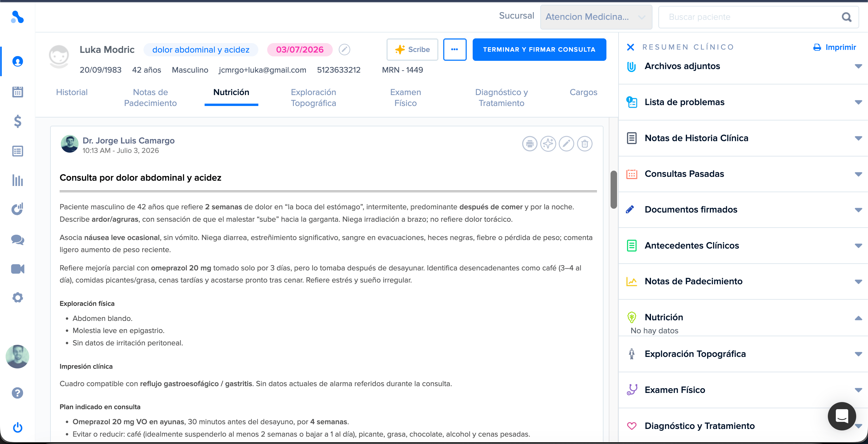The image size is (868, 444).
Task: Click the Examen Físico stethoscope icon
Action: 632,390
